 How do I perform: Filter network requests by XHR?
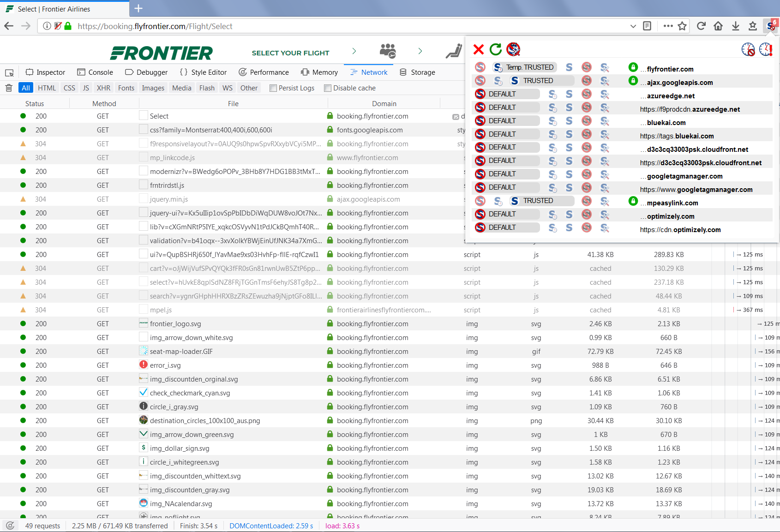[103, 88]
